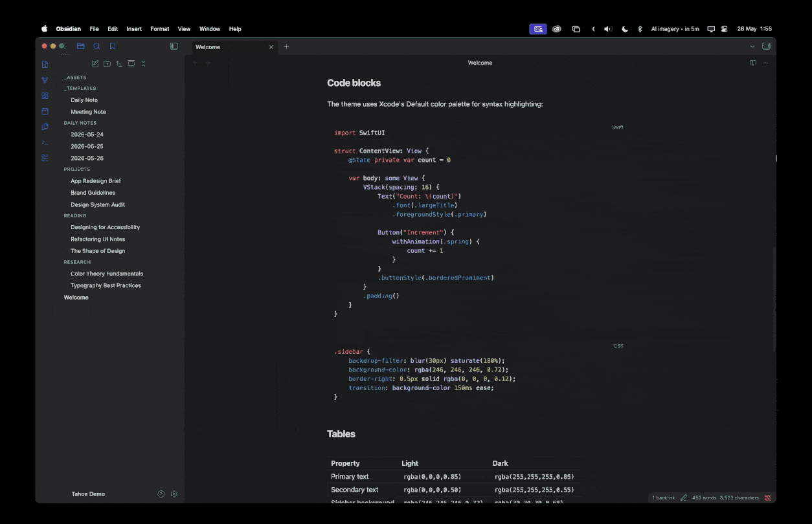Navigate back with left arrow
812x524 pixels.
(195, 63)
